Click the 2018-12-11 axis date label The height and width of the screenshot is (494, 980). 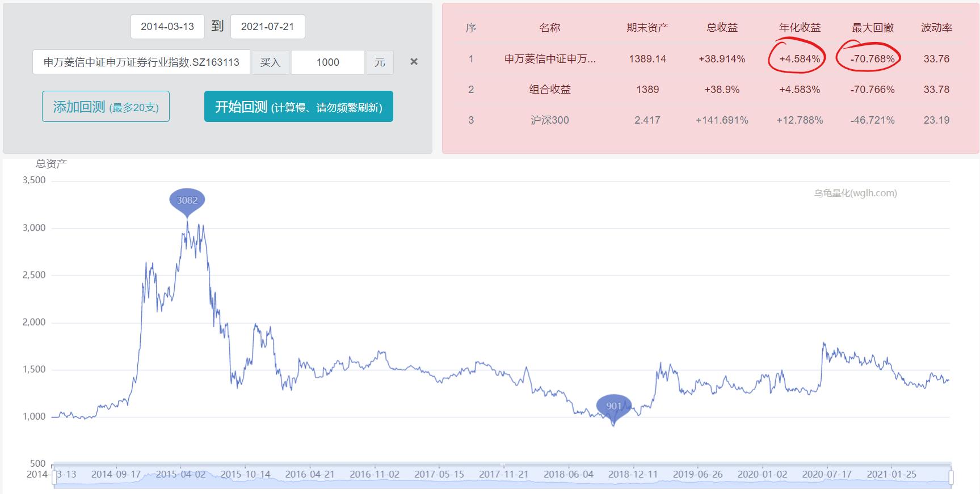coord(633,474)
